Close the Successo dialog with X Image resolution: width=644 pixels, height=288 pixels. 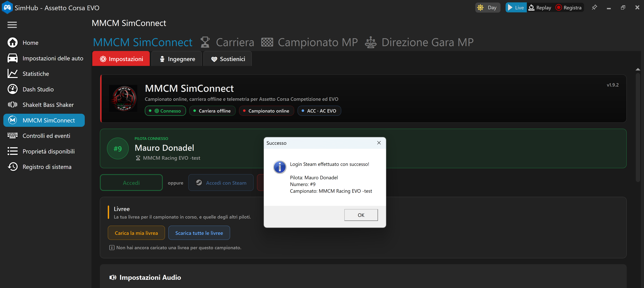tap(379, 143)
